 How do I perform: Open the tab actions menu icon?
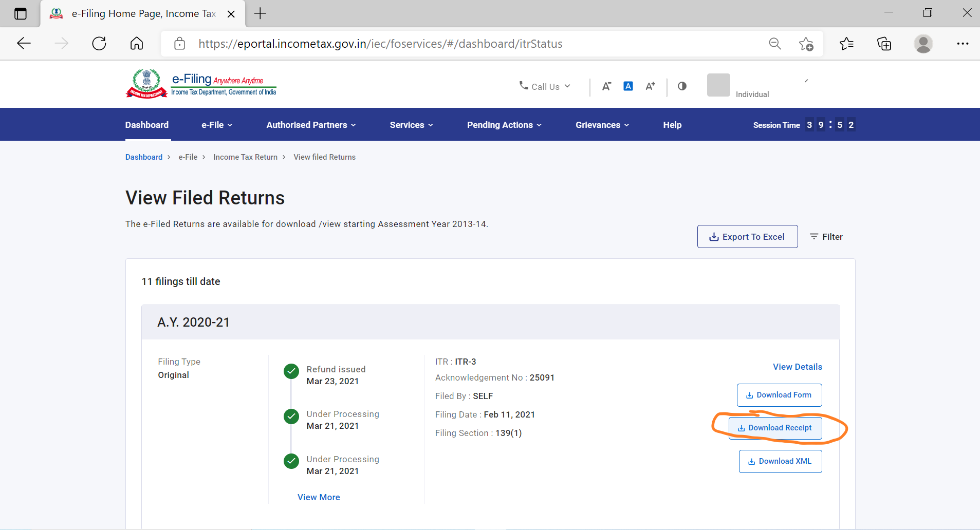click(x=21, y=14)
